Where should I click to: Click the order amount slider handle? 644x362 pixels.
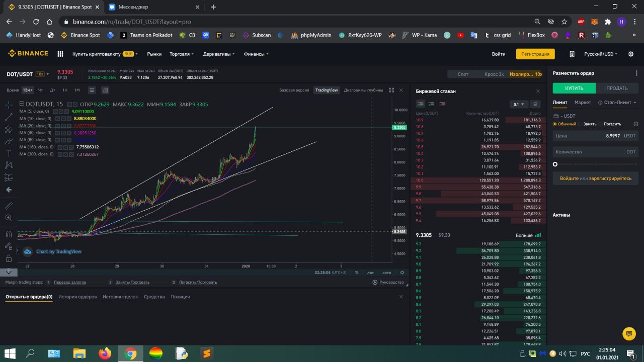(555, 164)
